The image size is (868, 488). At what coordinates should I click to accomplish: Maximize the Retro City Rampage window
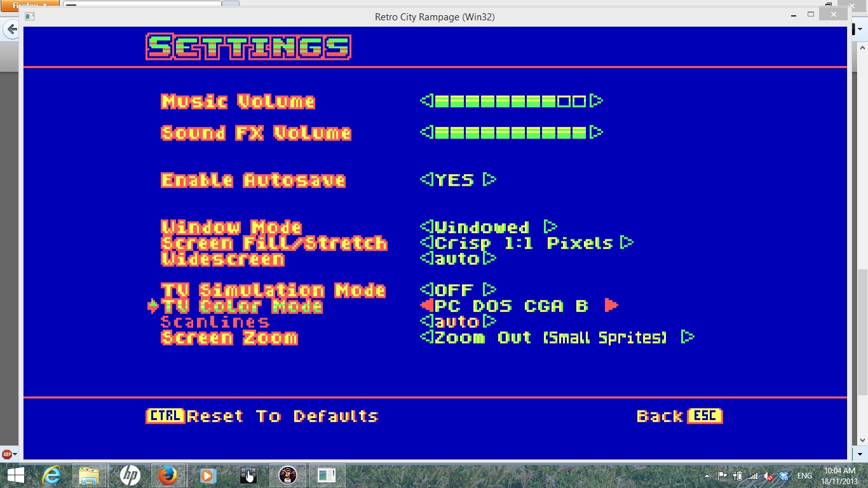point(811,15)
